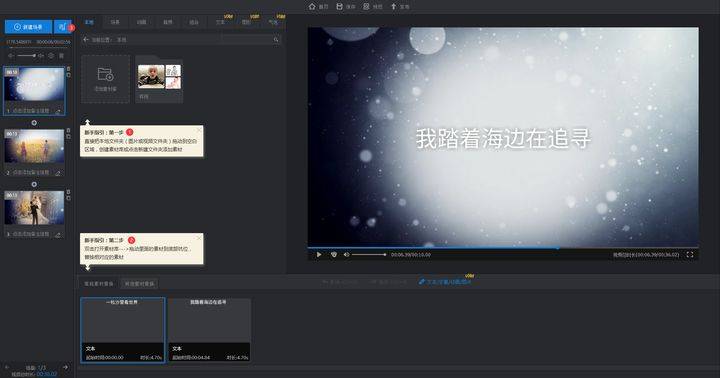
Task: Select the text clip 我踏着海边在追寻
Action: (x=209, y=330)
